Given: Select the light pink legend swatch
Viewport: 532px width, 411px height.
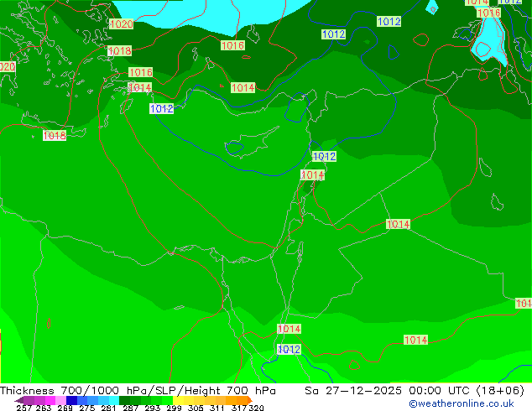Looking at the screenshot, I should [x=60, y=400].
